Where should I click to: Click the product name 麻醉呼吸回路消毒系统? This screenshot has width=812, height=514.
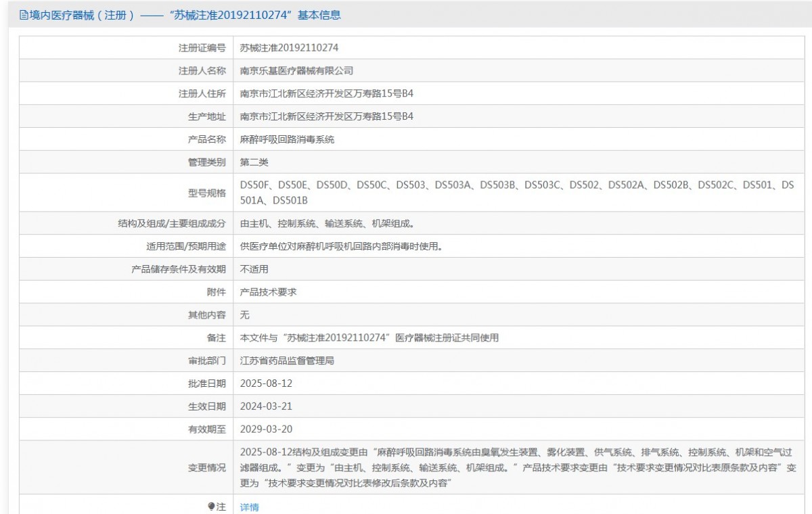pos(287,139)
